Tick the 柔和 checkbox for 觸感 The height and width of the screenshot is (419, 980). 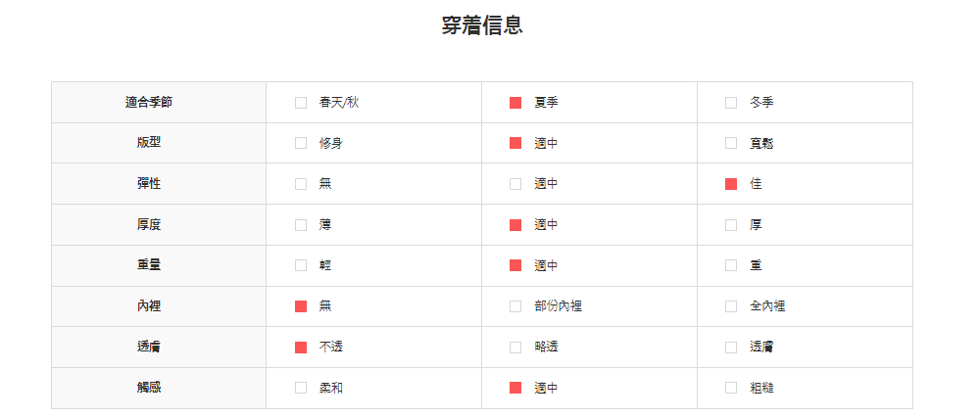coord(301,388)
